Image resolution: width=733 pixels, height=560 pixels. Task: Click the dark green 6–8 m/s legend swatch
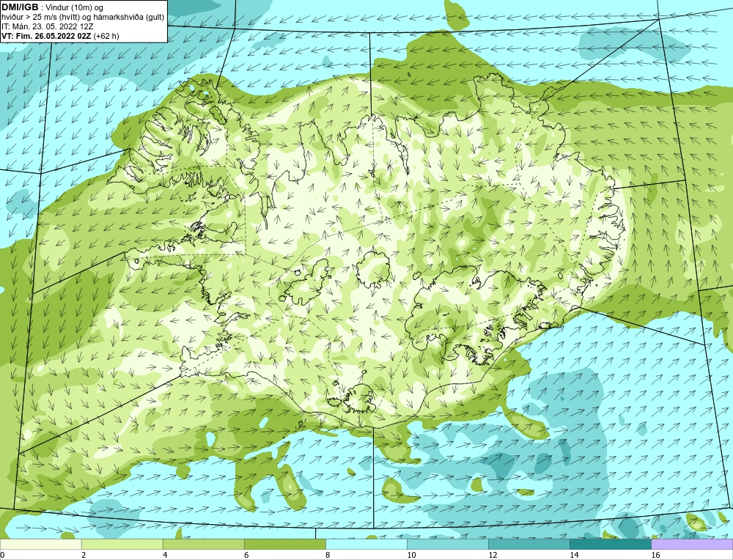click(284, 545)
